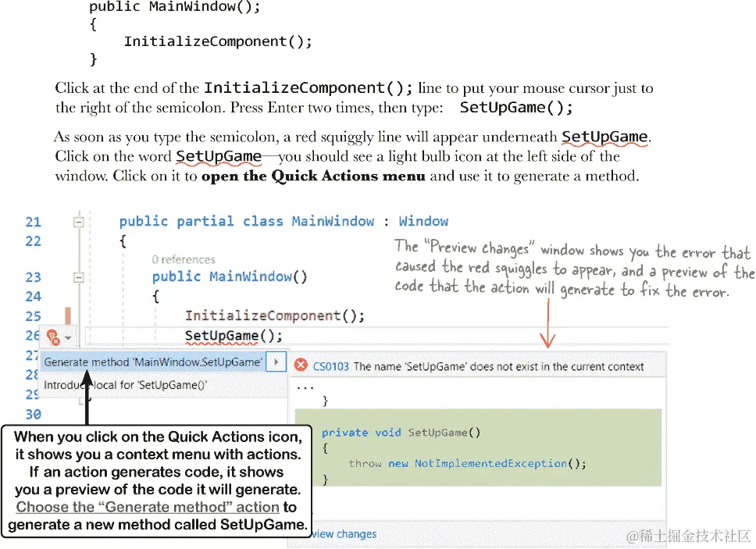Open the CS0103 error code link
Screen dimensions: 756x549
[x=331, y=366]
